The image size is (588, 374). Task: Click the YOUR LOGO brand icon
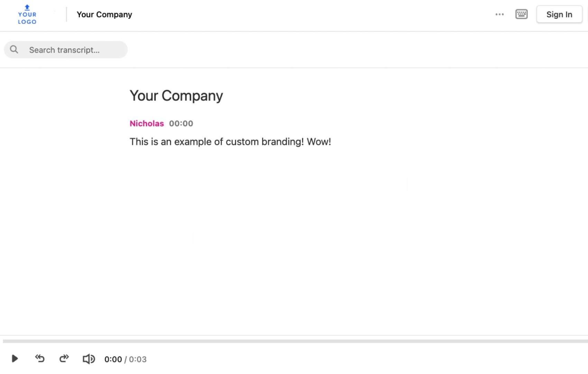[27, 15]
